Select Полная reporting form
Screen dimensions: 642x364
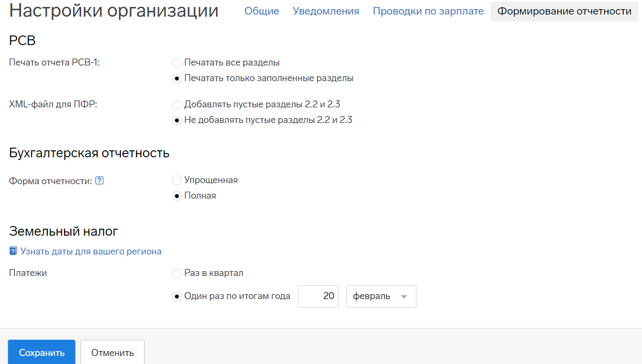176,196
